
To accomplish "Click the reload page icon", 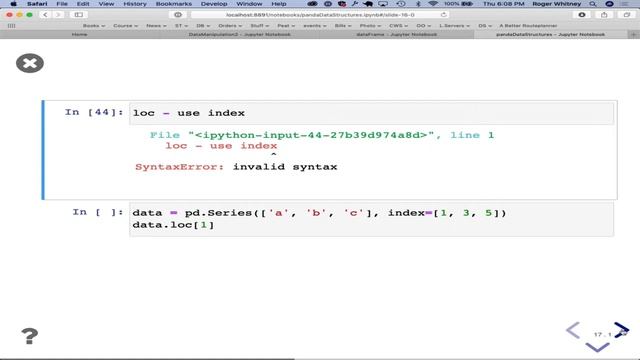I will 443,15.
